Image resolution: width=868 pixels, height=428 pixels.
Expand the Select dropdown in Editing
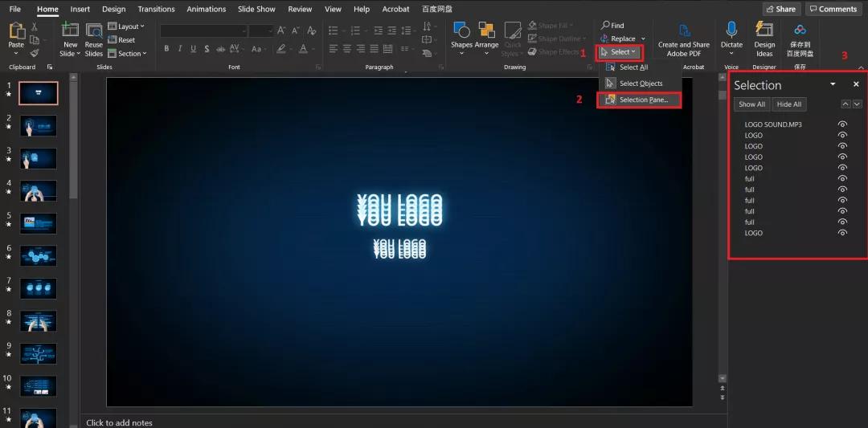click(x=620, y=52)
